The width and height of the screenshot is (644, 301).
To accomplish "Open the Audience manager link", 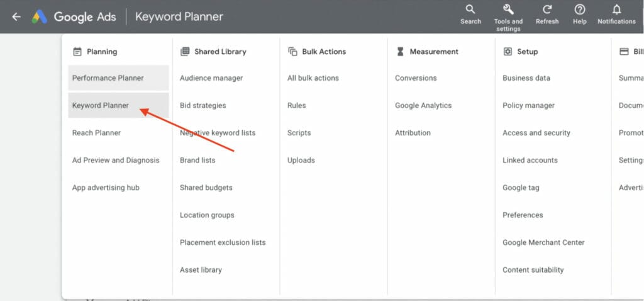I will point(211,78).
